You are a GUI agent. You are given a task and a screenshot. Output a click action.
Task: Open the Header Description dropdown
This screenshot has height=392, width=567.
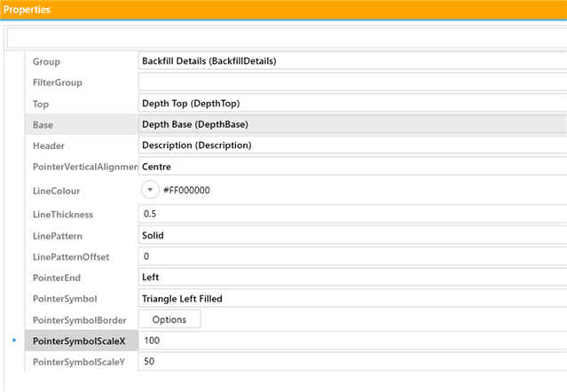(x=352, y=145)
